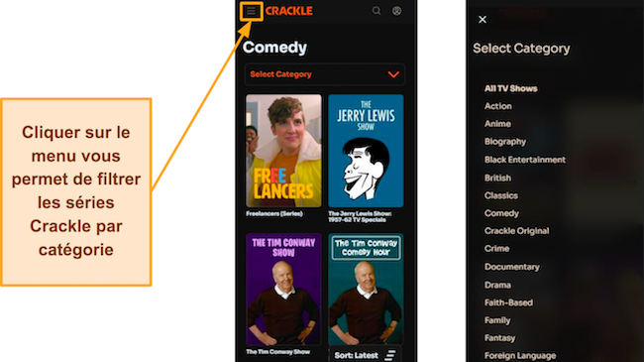The image size is (644, 362).
Task: Select the Action category
Action: (498, 106)
